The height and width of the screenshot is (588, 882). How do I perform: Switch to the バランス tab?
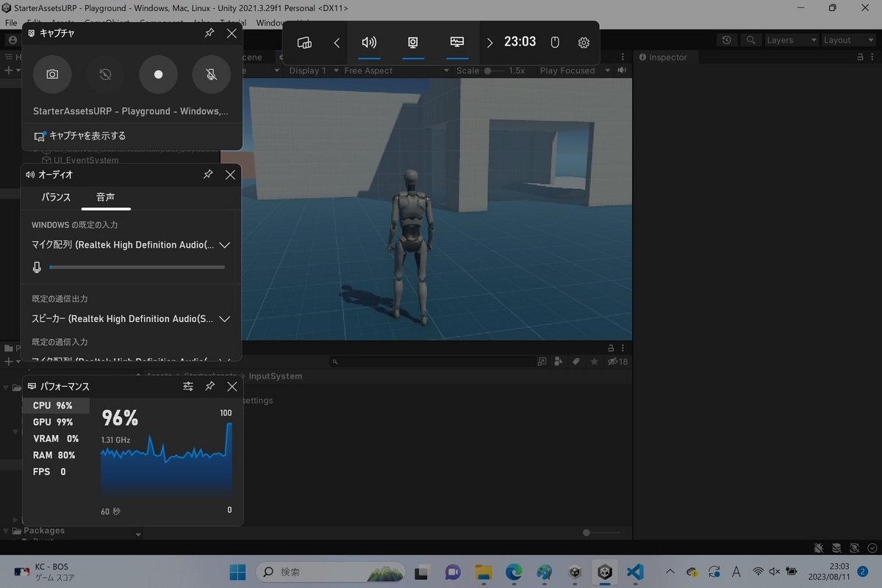(x=56, y=197)
